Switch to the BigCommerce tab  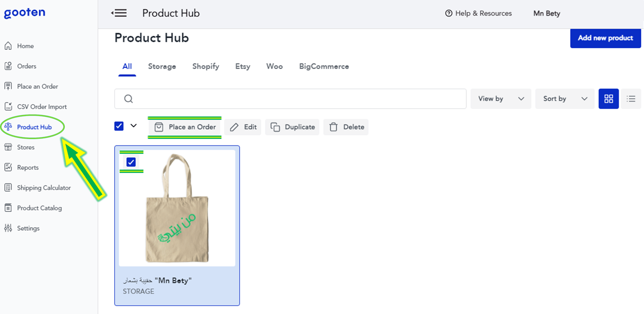point(324,66)
